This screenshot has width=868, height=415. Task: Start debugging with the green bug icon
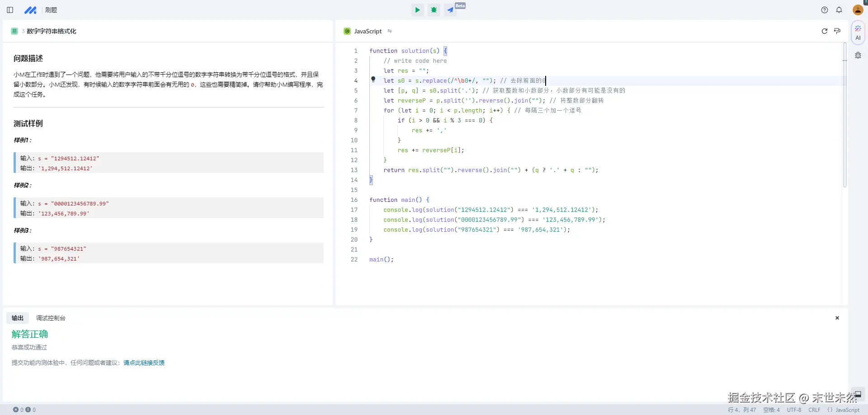[x=434, y=10]
